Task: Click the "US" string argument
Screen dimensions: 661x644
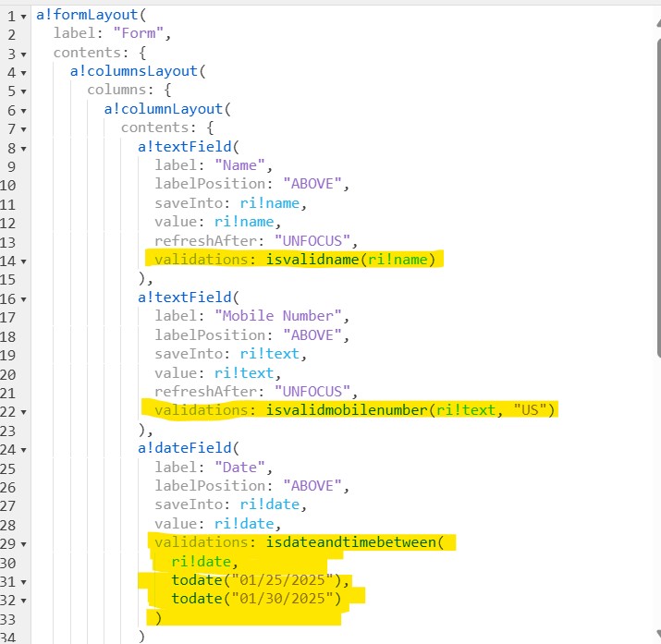Action: point(531,410)
